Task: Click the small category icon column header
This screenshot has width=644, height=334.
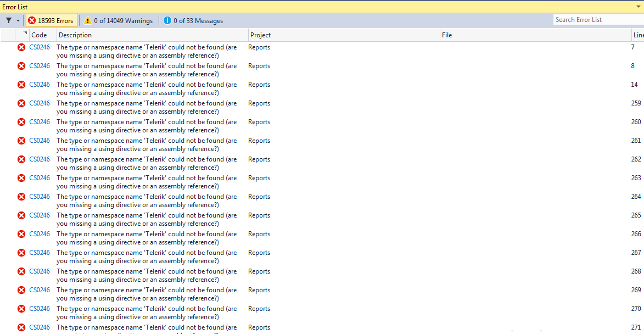Action: (23, 35)
